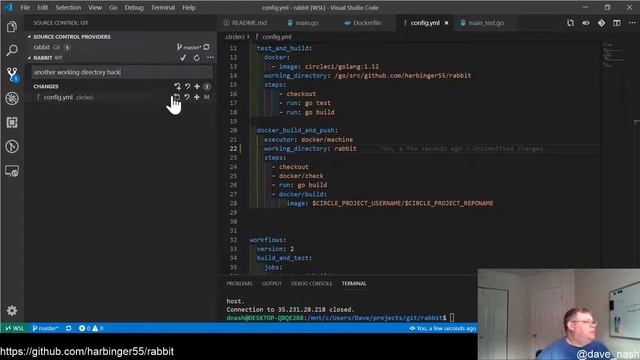This screenshot has height=360, width=640.
Task: Discard changes on config.yml row
Action: [x=187, y=97]
